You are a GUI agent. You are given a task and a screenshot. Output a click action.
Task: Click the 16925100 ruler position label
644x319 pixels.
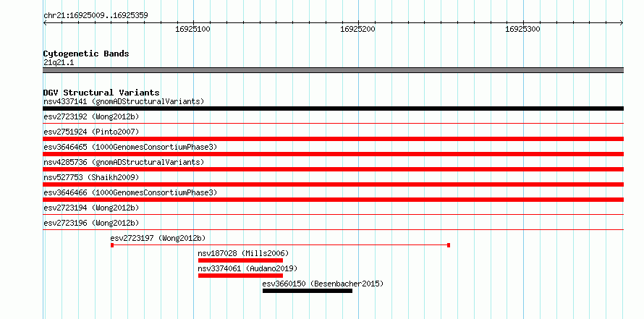coord(192,29)
